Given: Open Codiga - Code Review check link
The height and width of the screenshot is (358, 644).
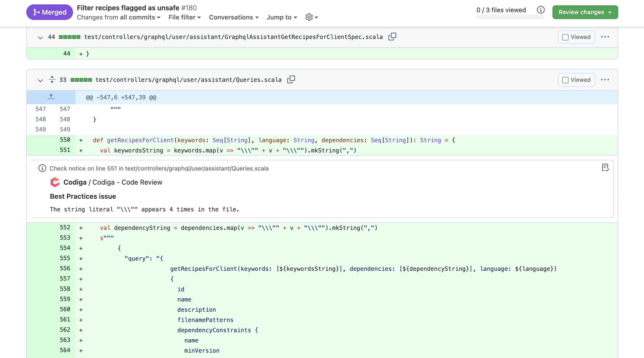Looking at the screenshot, I should 127,182.
